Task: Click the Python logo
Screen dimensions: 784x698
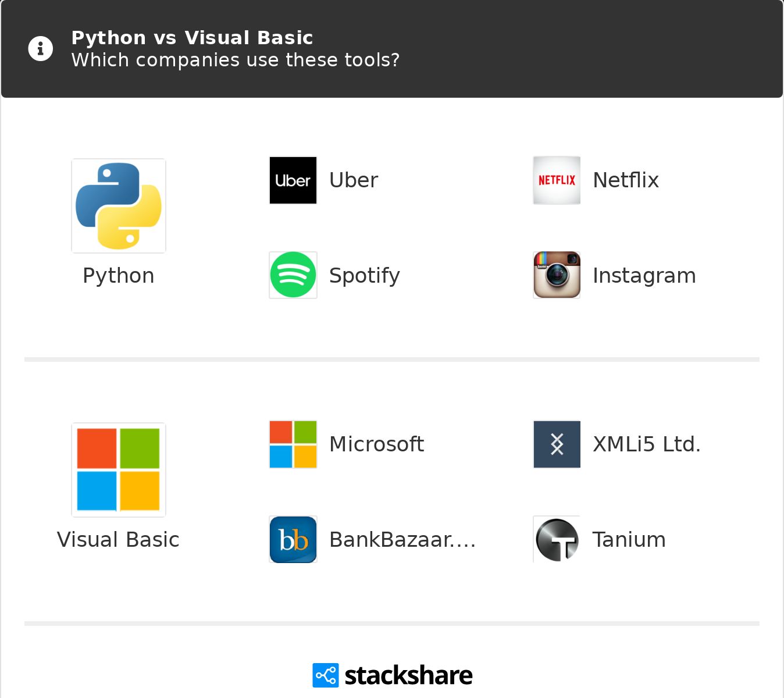Action: [118, 205]
